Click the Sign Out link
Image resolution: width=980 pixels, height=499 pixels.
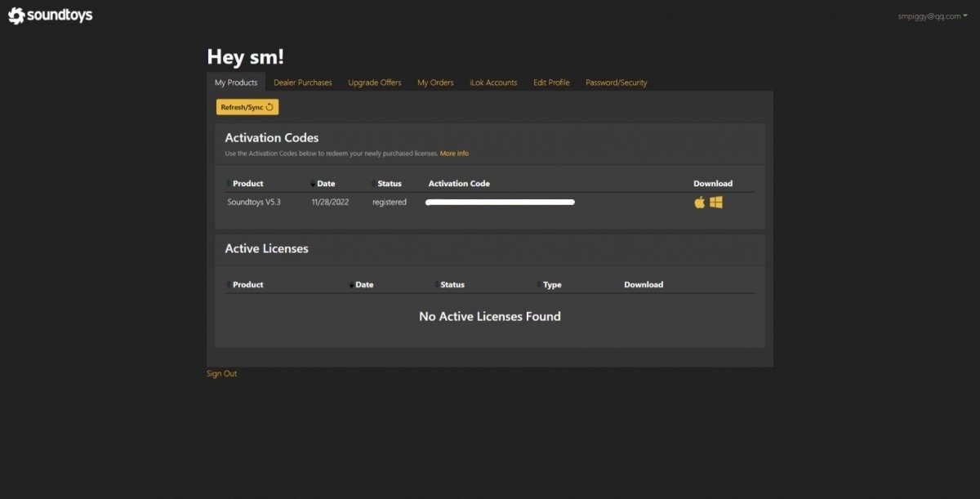coord(221,373)
